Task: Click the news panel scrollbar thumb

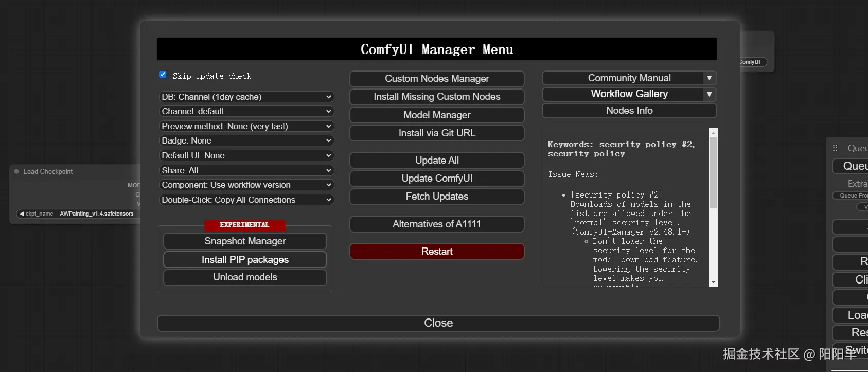Action: (x=713, y=172)
